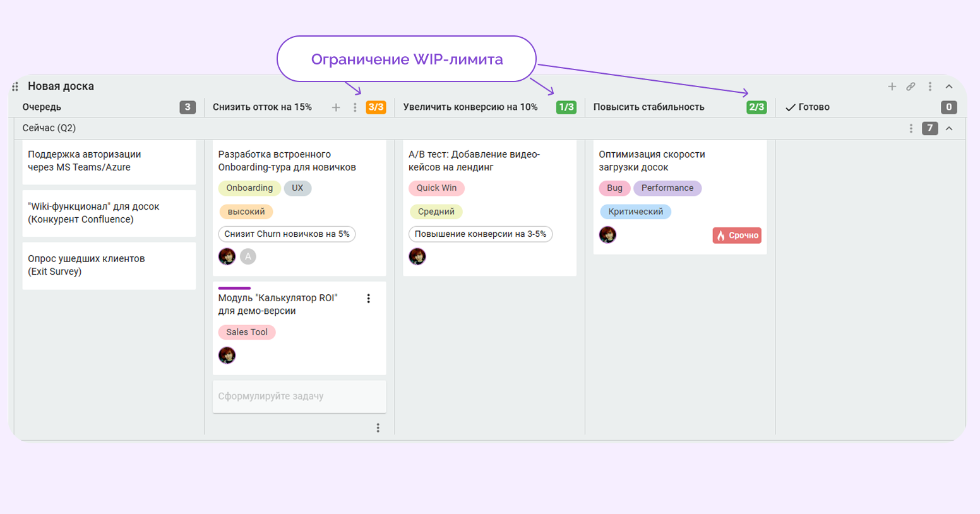The width and height of the screenshot is (980, 514).
Task: Open Опрос ушедших клиентов card
Action: (x=109, y=265)
